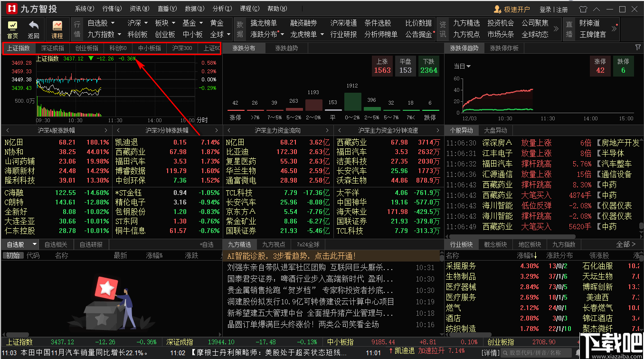This screenshot has height=359, width=644.
Task: Switch to the 涨跌趋势 tab
Action: click(x=286, y=48)
